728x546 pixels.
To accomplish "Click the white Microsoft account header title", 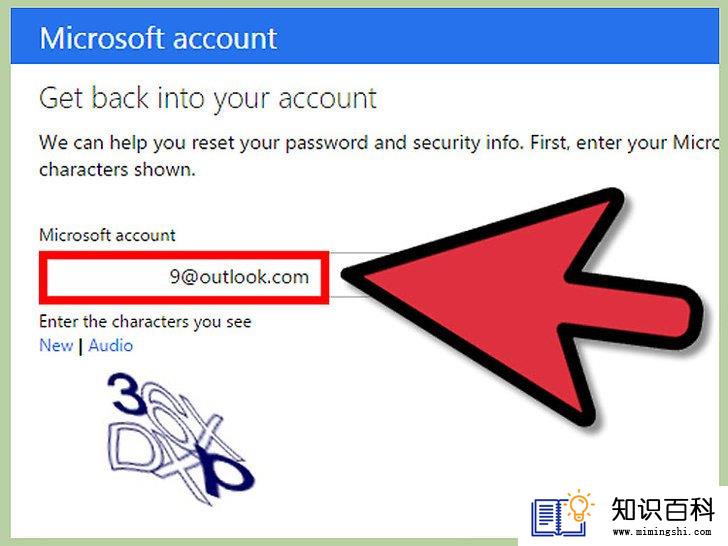I will coord(159,38).
